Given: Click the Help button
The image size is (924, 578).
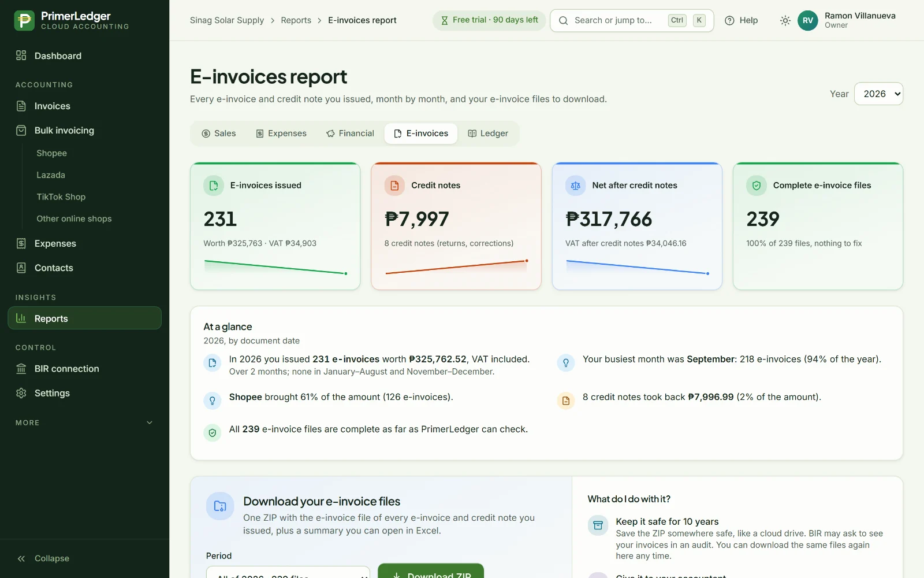Looking at the screenshot, I should 742,20.
